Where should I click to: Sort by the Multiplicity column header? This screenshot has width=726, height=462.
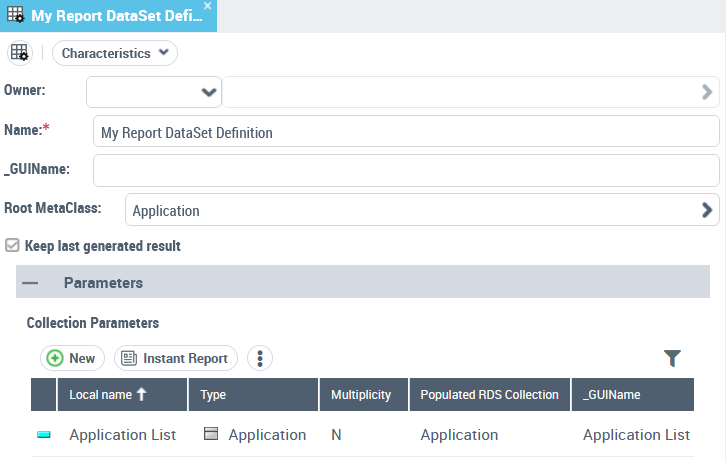click(x=363, y=395)
